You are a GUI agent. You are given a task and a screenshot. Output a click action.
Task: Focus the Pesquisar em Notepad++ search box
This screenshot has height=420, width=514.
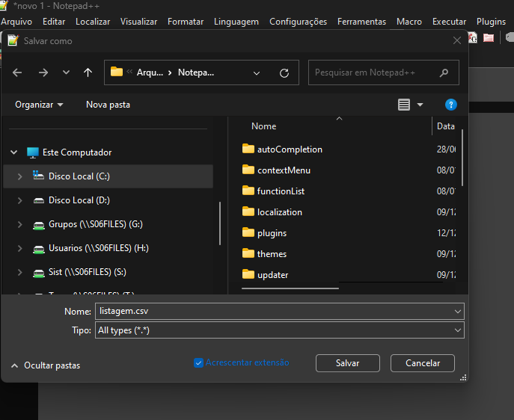coord(383,72)
